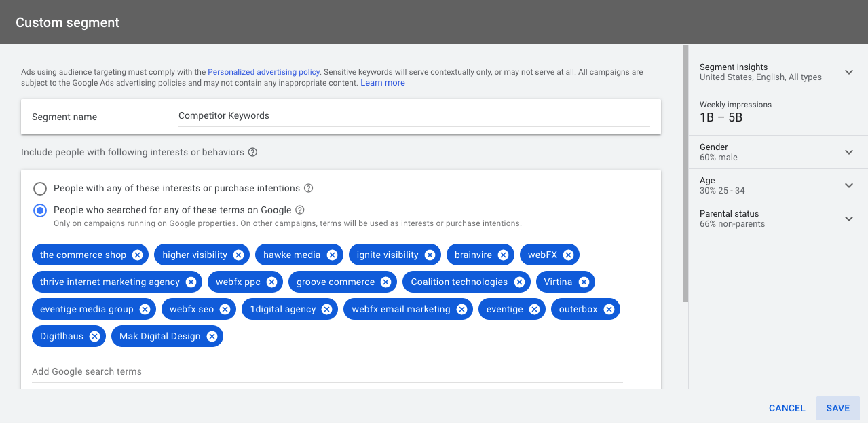Remove the 'the commerce shop' chip
This screenshot has width=868, height=423.
[x=137, y=255]
